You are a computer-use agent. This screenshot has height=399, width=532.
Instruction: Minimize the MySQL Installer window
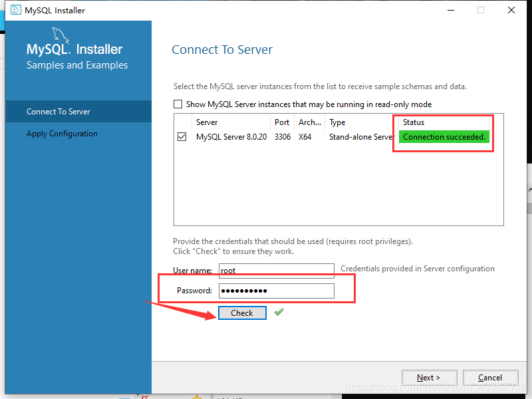click(x=451, y=10)
